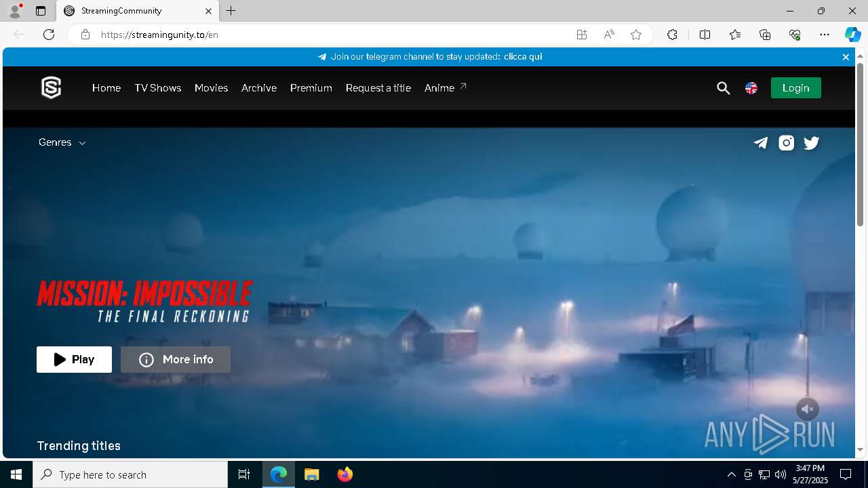Open the Movies section
Viewport: 868px width, 488px height.
(x=211, y=88)
